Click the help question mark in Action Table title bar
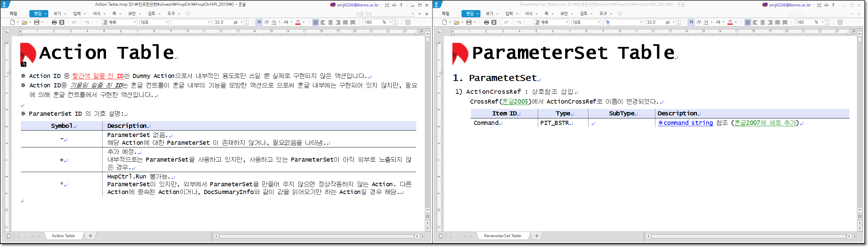Image resolution: width=868 pixels, height=247 pixels. [x=401, y=5]
